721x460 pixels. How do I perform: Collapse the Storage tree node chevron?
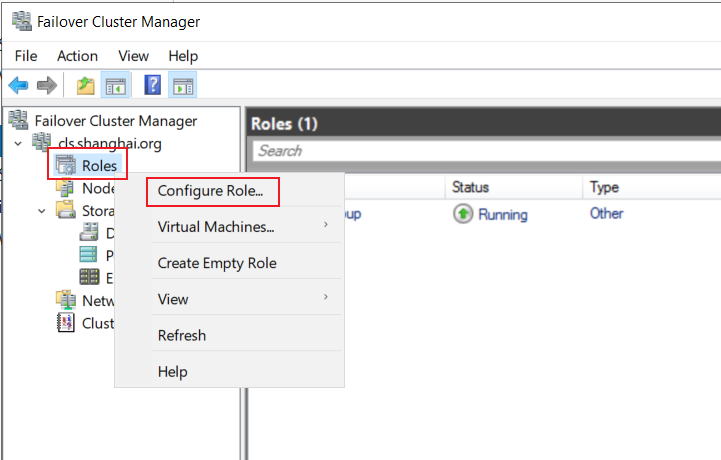tap(42, 211)
